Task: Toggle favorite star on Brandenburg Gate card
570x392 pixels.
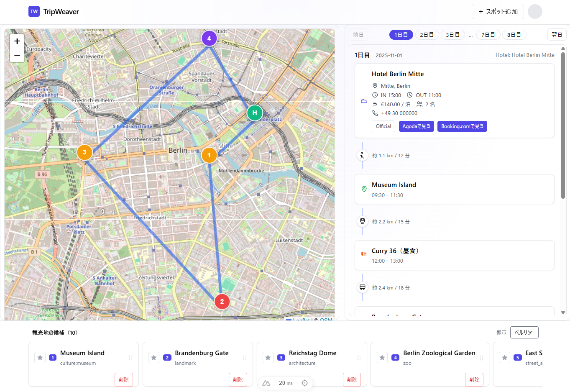Action: [154, 358]
